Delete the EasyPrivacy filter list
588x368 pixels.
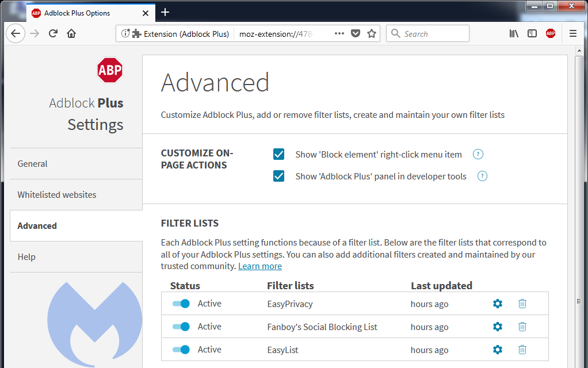tap(522, 304)
